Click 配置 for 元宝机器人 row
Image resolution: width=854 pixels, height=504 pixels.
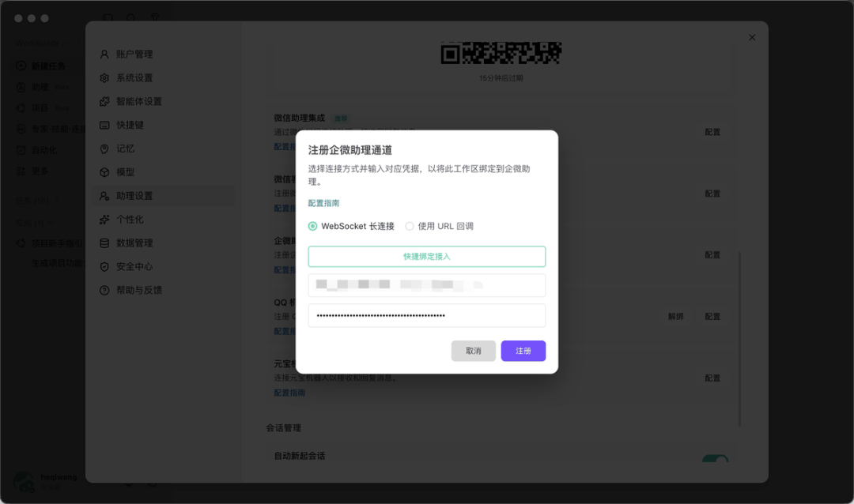tap(712, 378)
